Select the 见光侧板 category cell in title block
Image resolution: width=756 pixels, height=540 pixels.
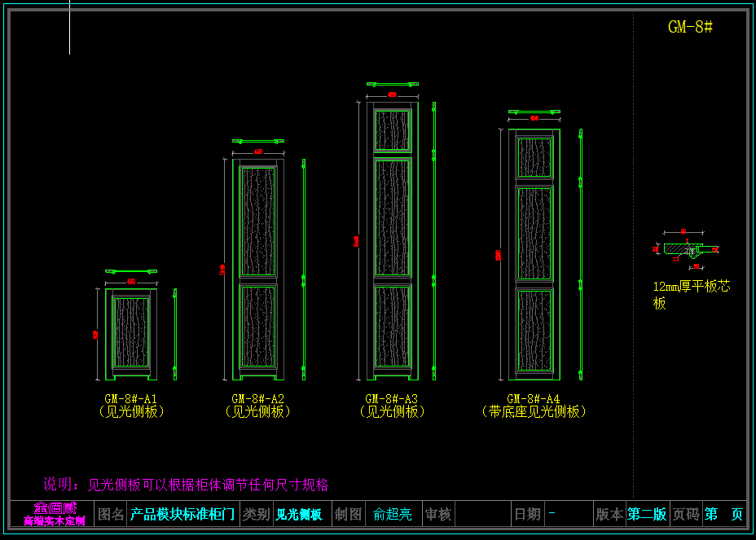coord(299,514)
